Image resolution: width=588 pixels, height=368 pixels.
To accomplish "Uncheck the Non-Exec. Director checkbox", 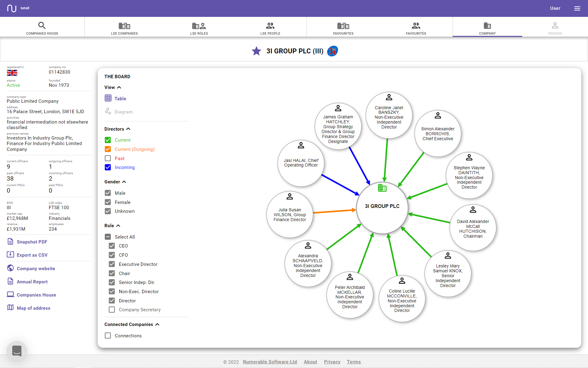I will 112,292.
